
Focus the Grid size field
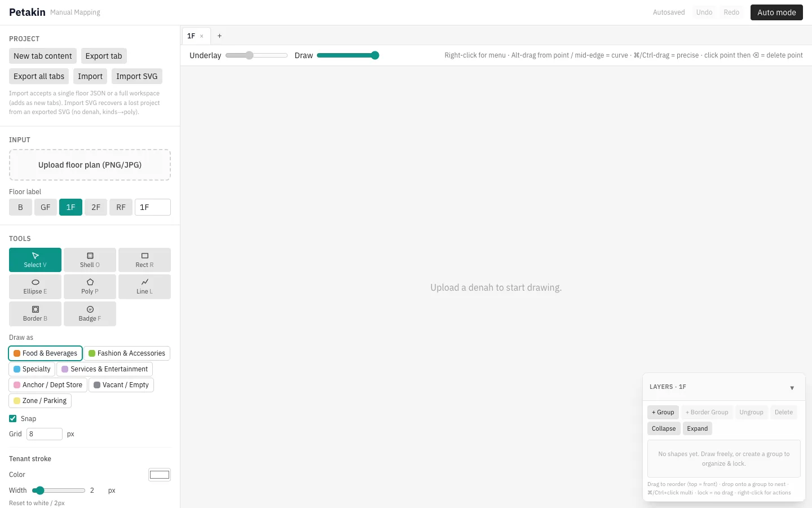point(45,434)
